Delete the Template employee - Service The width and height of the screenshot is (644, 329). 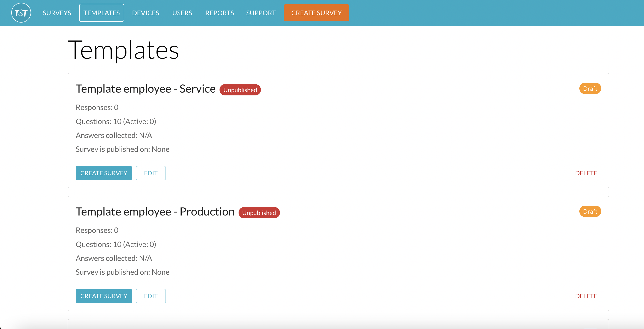tap(586, 173)
